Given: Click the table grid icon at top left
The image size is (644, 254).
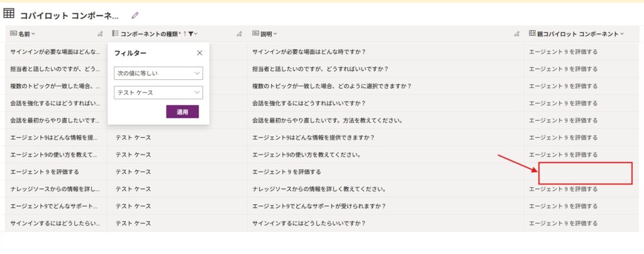Looking at the screenshot, I should (x=9, y=14).
